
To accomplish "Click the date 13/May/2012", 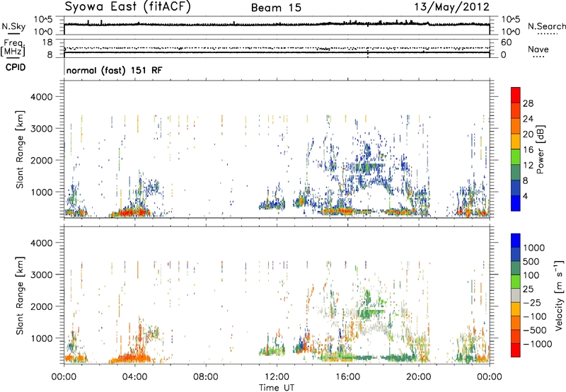I will coord(451,6).
